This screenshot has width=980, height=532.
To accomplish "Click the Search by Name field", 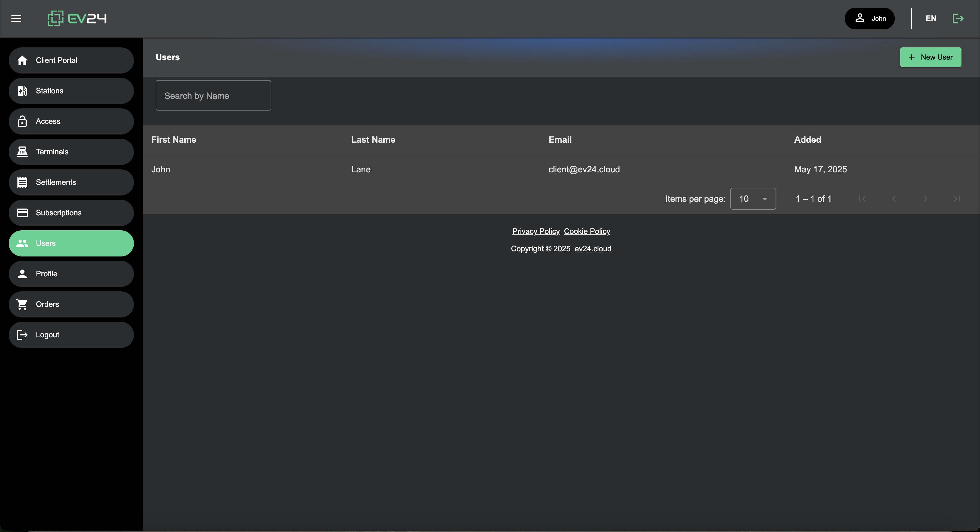I will 213,96.
